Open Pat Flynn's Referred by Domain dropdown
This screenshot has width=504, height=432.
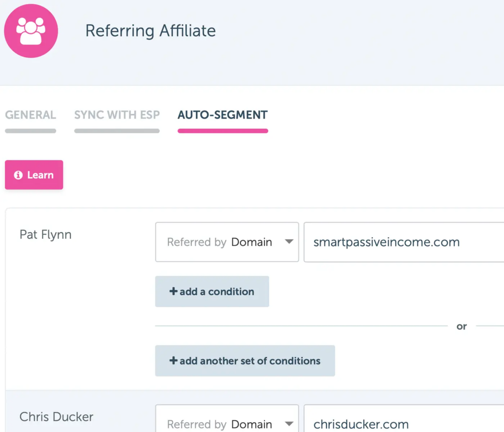[227, 242]
